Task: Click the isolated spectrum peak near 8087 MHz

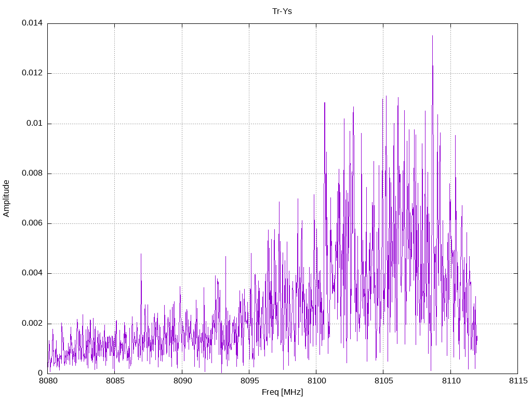Action: click(x=141, y=254)
